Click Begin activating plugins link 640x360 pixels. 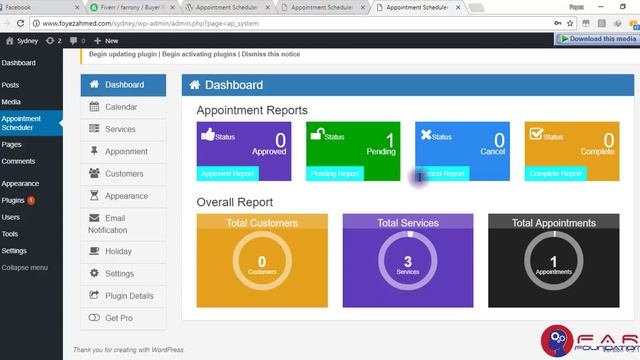[199, 54]
